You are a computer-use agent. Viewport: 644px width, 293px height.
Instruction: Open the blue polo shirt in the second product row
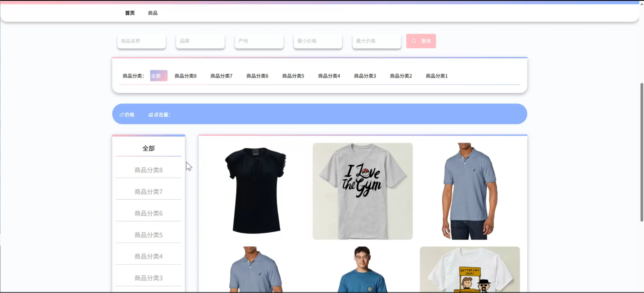[256, 269]
